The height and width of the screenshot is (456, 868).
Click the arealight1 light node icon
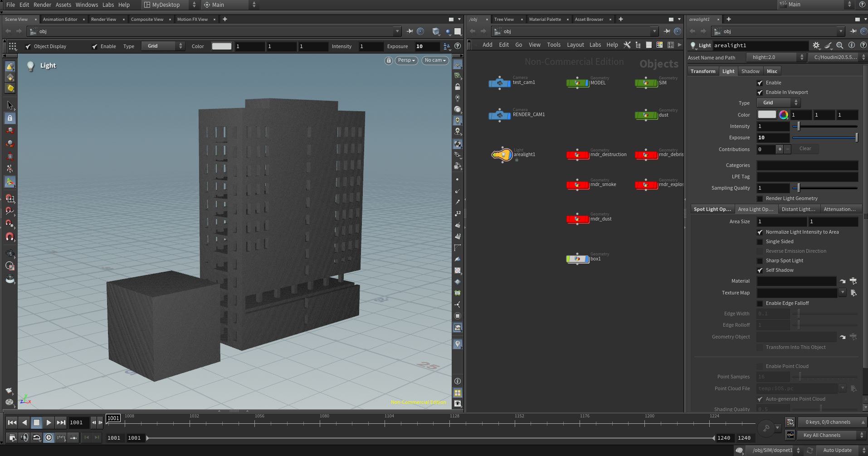click(x=502, y=155)
